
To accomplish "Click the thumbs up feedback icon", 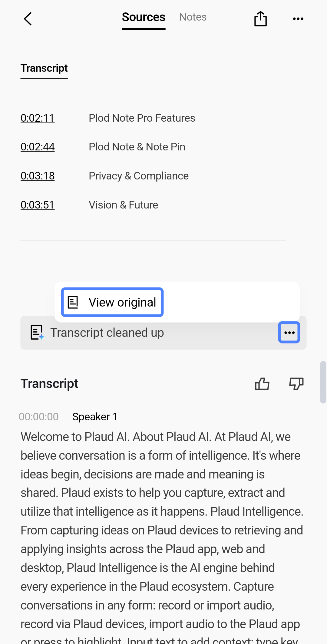I will (262, 384).
